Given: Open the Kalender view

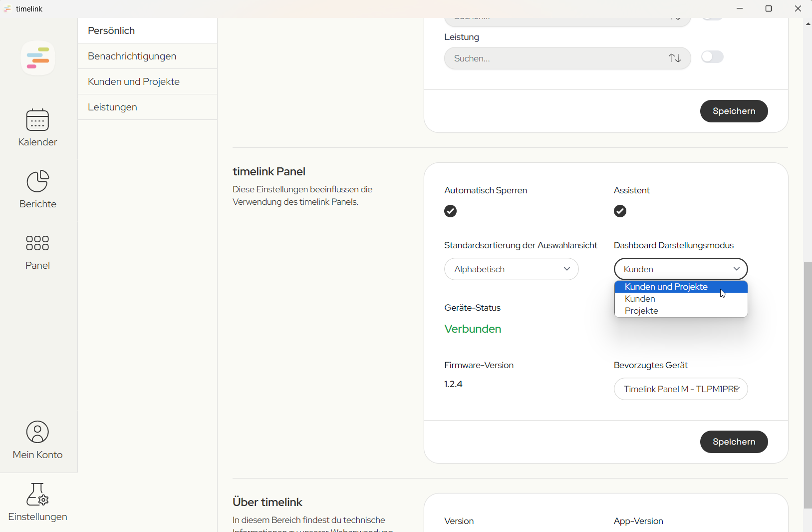Looking at the screenshot, I should click(x=37, y=128).
